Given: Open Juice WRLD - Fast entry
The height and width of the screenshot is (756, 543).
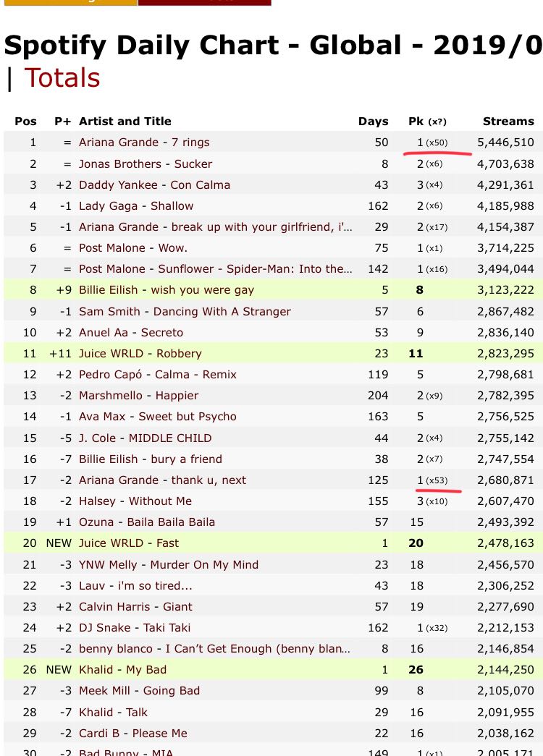Looking at the screenshot, I should pyautogui.click(x=129, y=543).
